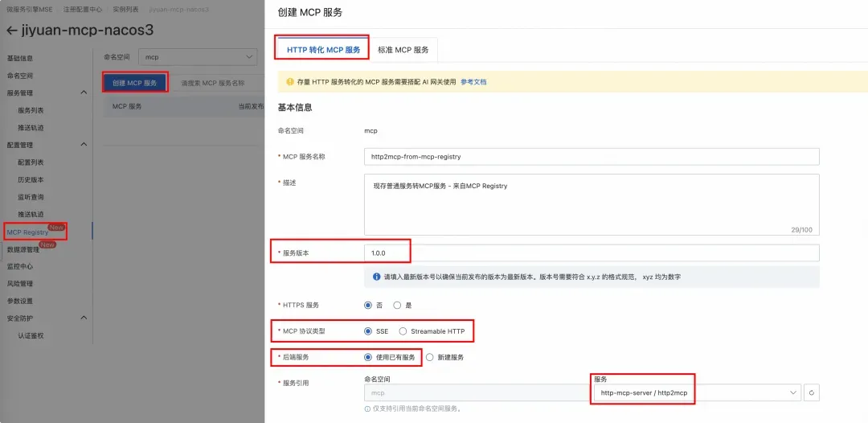This screenshot has height=423, width=868.
Task: Open 命名空间 in the sidebar
Action: coord(20,76)
